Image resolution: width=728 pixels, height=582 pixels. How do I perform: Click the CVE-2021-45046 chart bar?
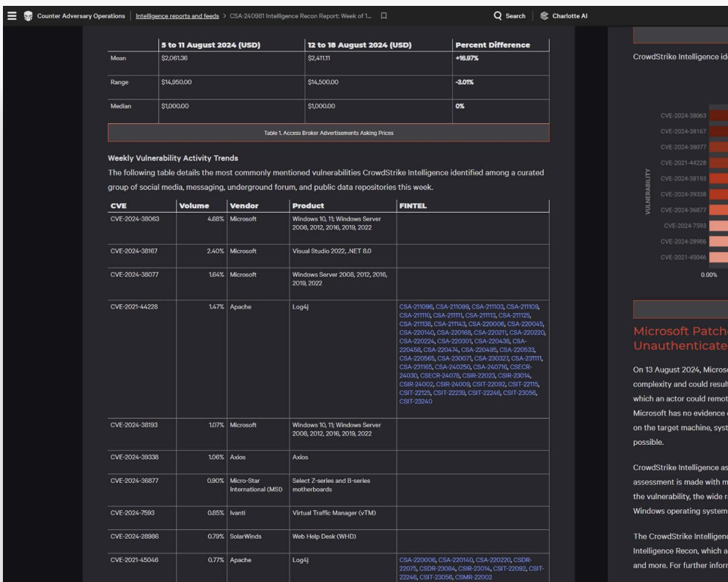[718, 257]
